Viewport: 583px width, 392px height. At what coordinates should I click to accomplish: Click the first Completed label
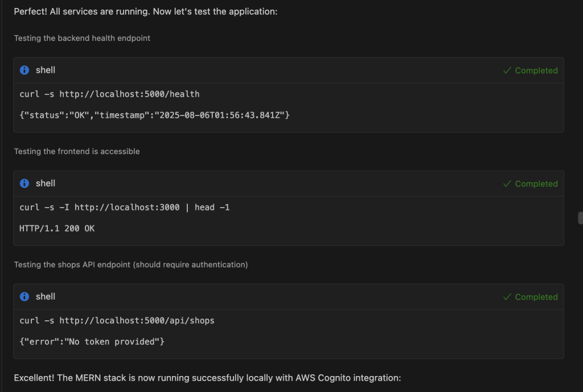535,70
